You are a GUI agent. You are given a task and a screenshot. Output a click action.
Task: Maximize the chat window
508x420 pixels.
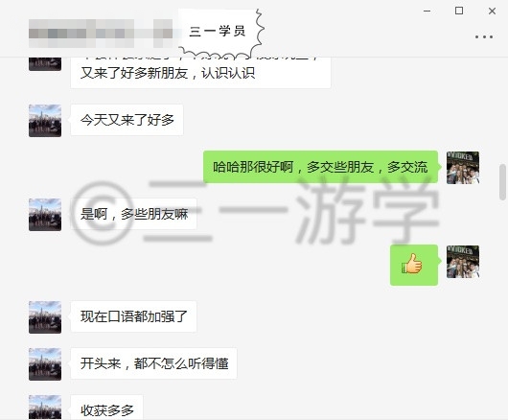pos(459,11)
